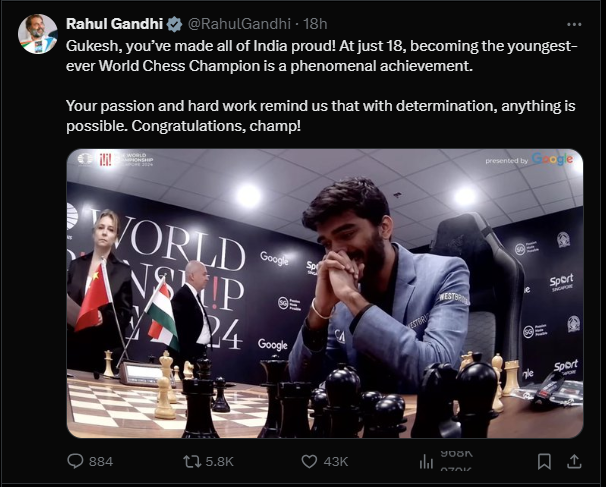The width and height of the screenshot is (606, 487).
Task: Open the share post icon
Action: click(576, 461)
